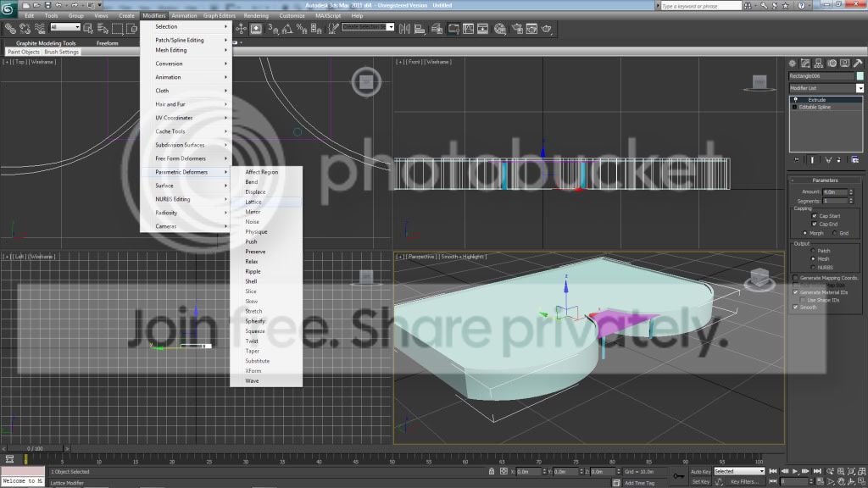Select the Morph capping radio button

coord(805,233)
